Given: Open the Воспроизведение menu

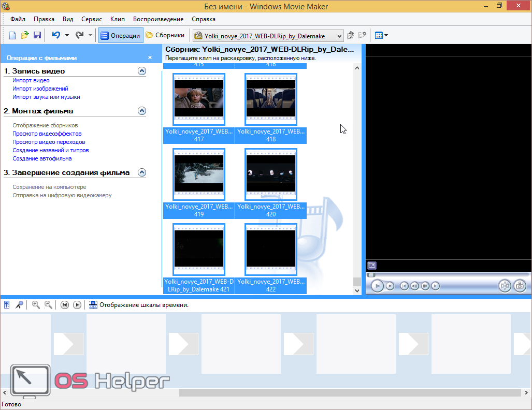Looking at the screenshot, I should pos(158,19).
